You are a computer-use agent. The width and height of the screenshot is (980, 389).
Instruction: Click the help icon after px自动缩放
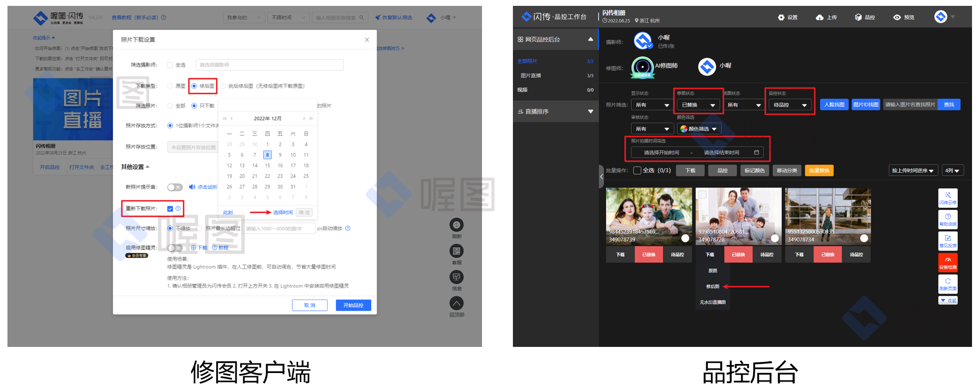pos(348,228)
